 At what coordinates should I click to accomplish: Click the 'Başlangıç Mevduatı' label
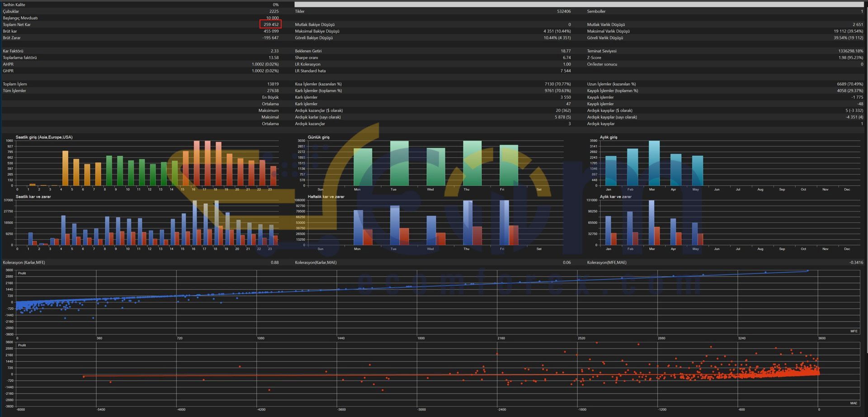pyautogui.click(x=20, y=18)
